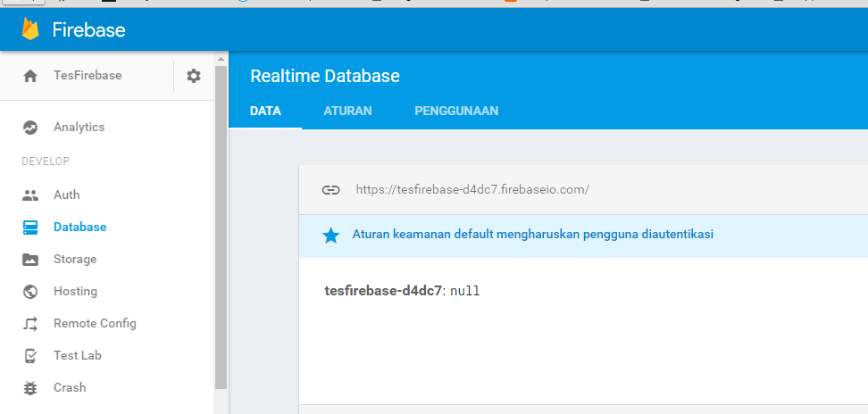Click the database URL tesfirebase-d4dc7.firebaseio.com

click(x=472, y=189)
